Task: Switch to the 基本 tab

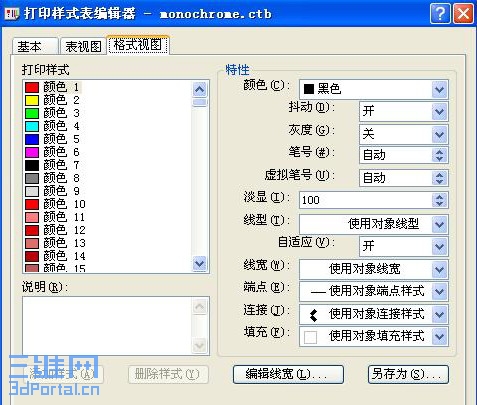Action: pos(35,46)
